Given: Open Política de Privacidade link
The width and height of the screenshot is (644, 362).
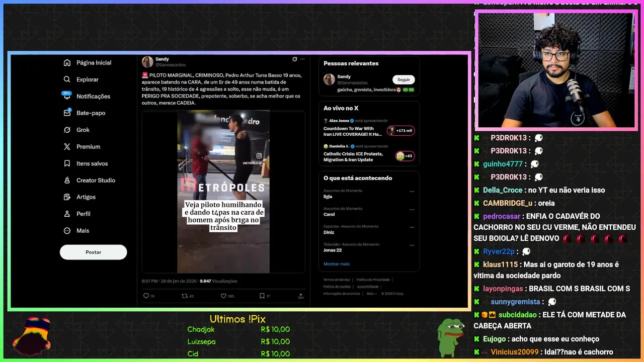Looking at the screenshot, I should pyautogui.click(x=373, y=280).
